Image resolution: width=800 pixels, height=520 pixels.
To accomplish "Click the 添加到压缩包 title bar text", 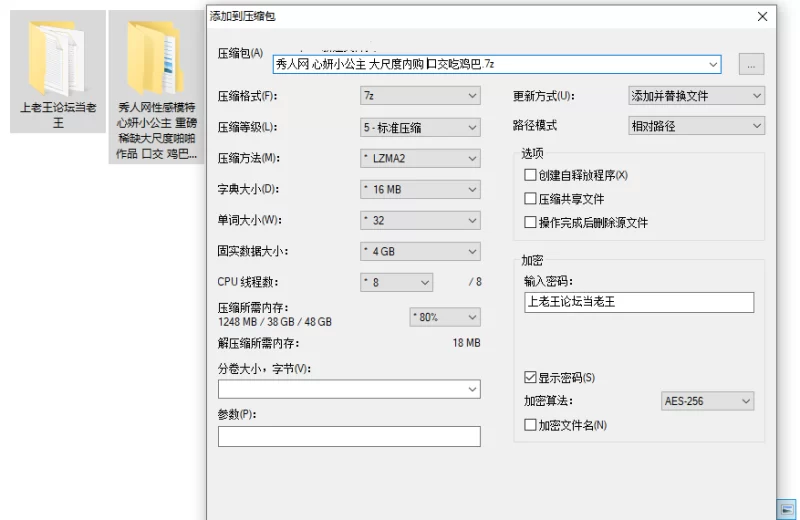I will tap(242, 16).
